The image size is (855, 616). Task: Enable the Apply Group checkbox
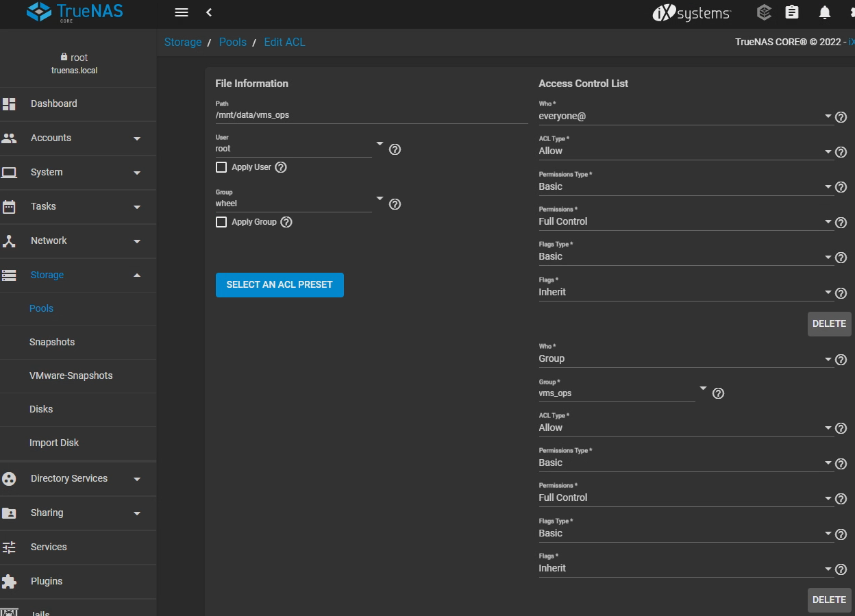(x=221, y=222)
